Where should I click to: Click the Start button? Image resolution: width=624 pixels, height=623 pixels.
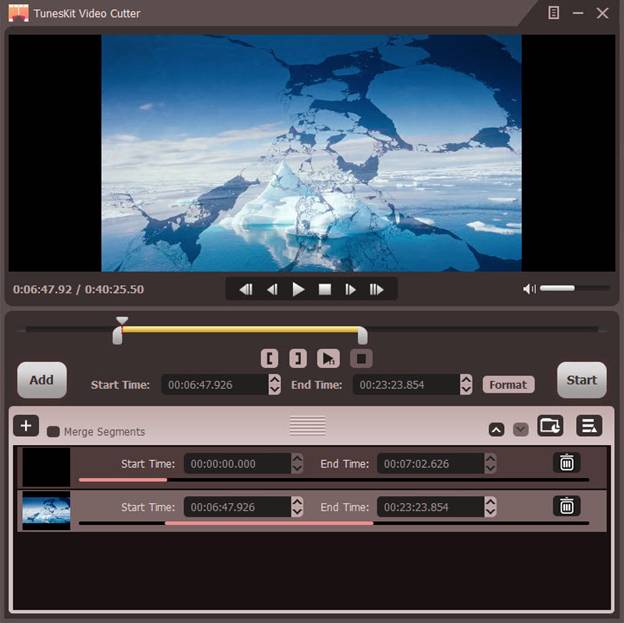[582, 380]
